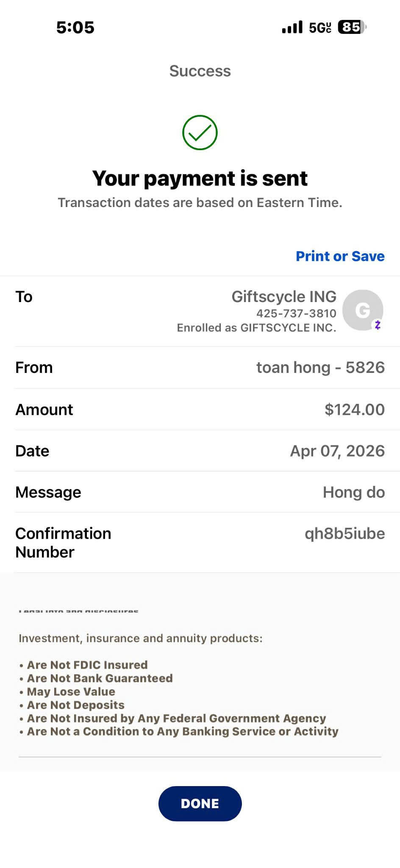Viewport: 400px width, 868px height.
Task: Tap the Enrolled as GIFTSCYCLE INC. text
Action: click(x=256, y=328)
